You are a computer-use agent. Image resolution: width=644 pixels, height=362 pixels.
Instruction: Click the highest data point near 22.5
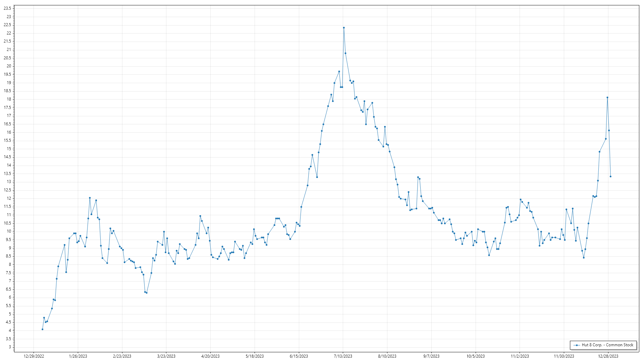tap(344, 28)
